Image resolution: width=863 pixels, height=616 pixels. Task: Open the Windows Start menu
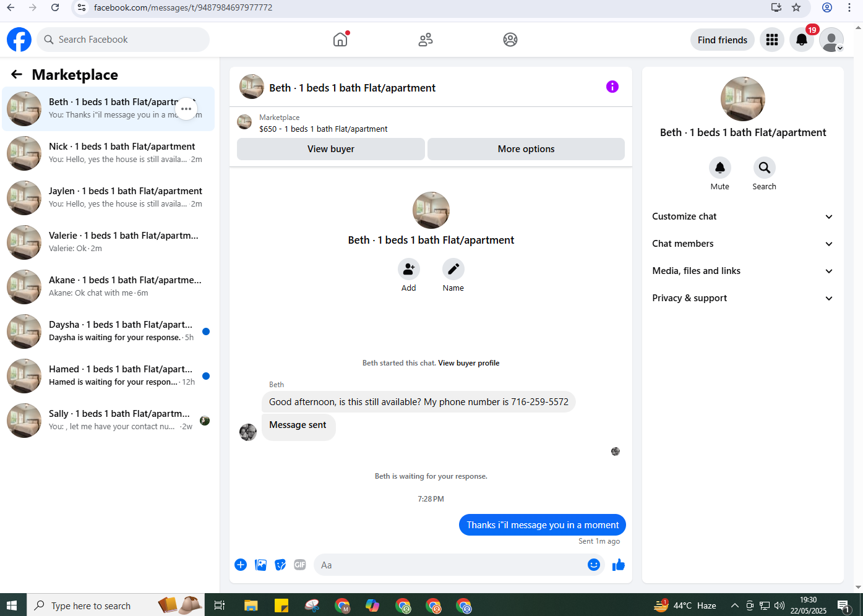click(x=12, y=605)
